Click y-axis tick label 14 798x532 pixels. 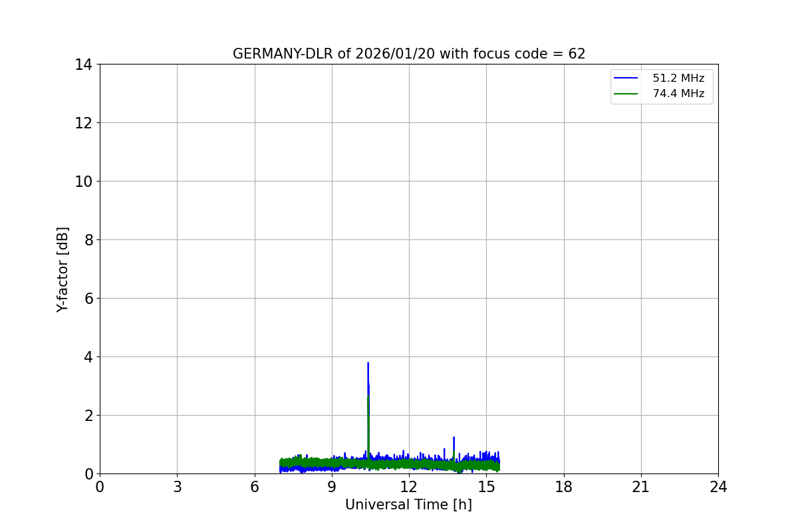click(x=84, y=65)
